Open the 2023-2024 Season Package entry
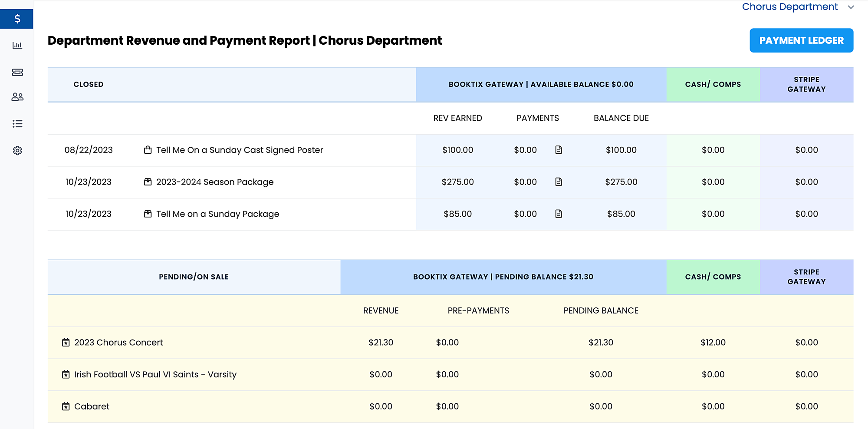This screenshot has width=868, height=429. pyautogui.click(x=215, y=182)
